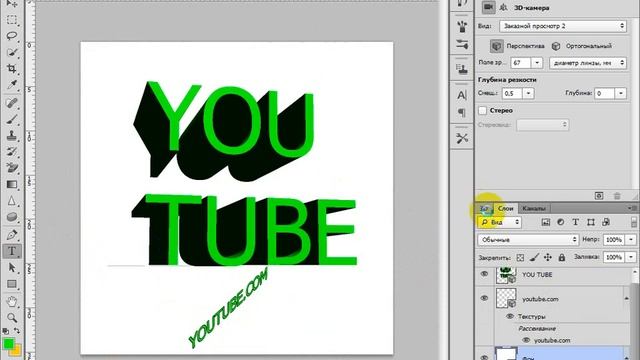Toggle lock image pixels brush icon
Image resolution: width=640 pixels, height=360 pixels.
pyautogui.click(x=534, y=258)
